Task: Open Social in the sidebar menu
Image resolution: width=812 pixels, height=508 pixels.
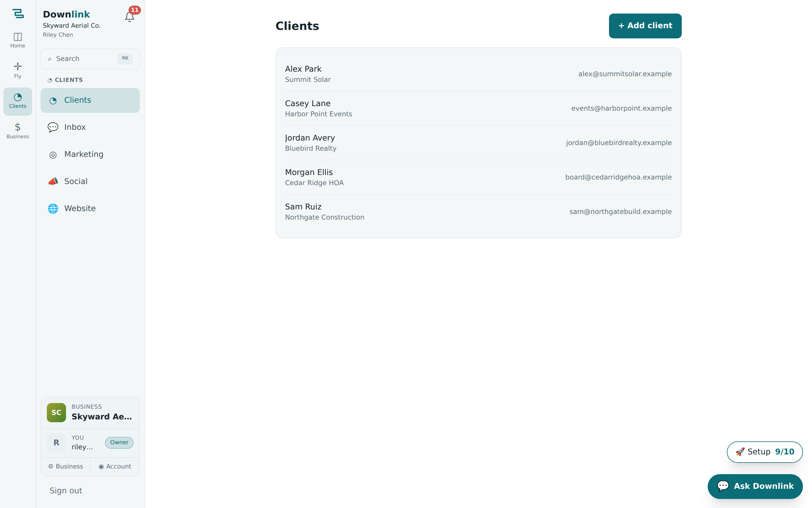Action: 90,181
